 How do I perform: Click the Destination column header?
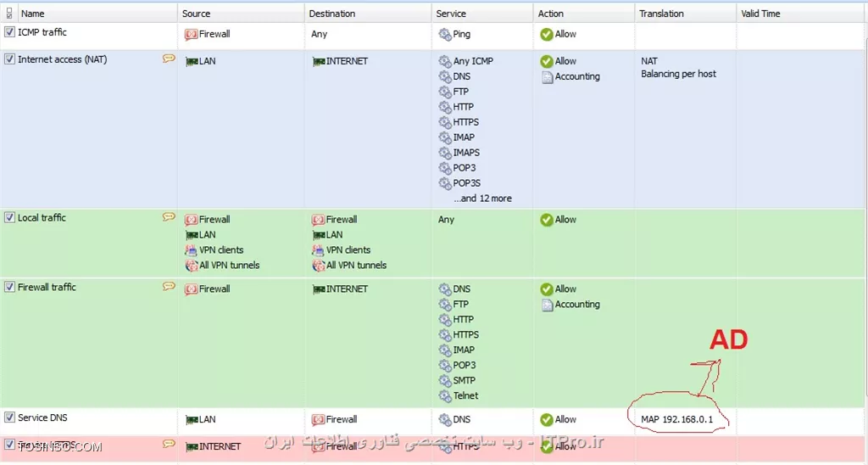coord(368,14)
